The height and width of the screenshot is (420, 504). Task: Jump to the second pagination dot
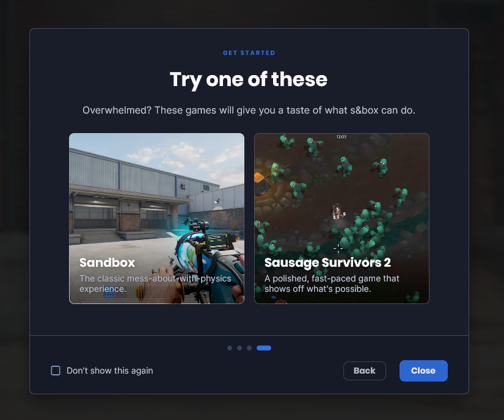(x=239, y=348)
